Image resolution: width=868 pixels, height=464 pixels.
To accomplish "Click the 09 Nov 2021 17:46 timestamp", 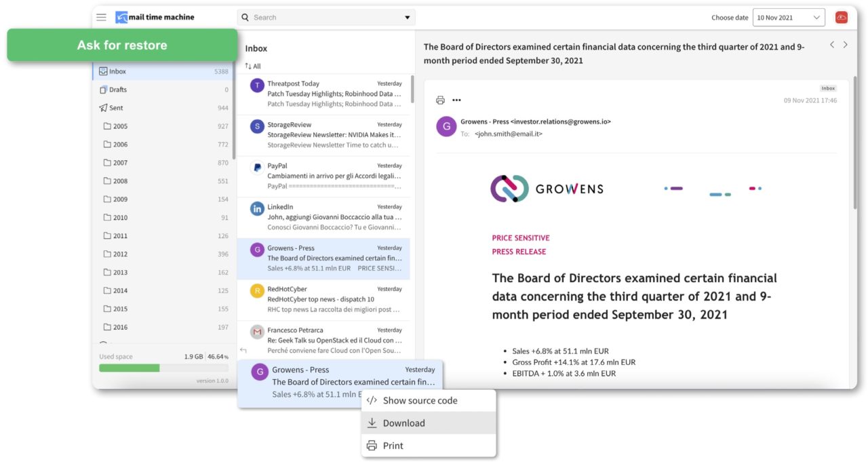I will click(x=810, y=100).
